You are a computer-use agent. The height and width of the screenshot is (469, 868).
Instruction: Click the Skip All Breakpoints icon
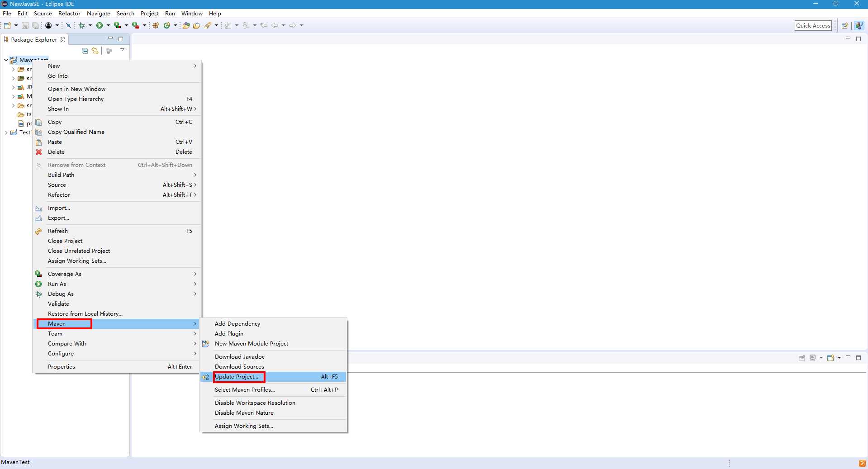(x=68, y=25)
